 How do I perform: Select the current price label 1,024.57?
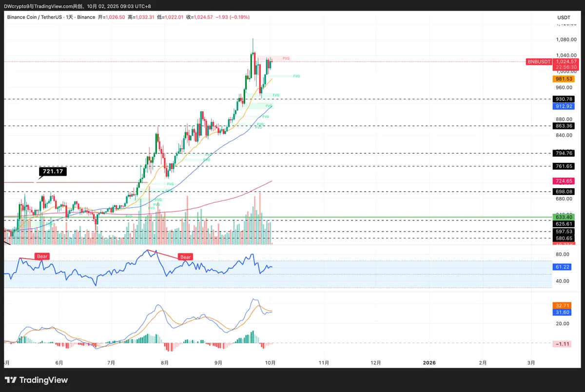[x=565, y=62]
